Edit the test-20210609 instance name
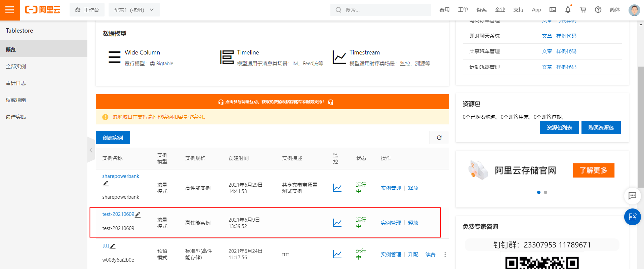This screenshot has height=269, width=644. coord(137,215)
